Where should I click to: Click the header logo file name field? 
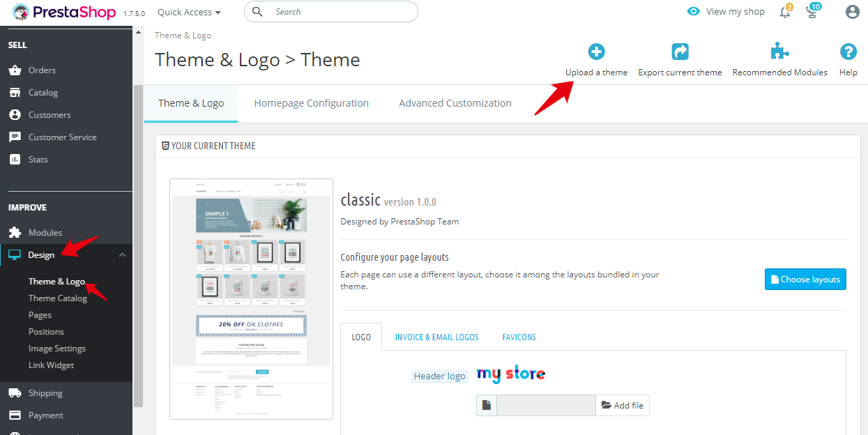tap(546, 406)
